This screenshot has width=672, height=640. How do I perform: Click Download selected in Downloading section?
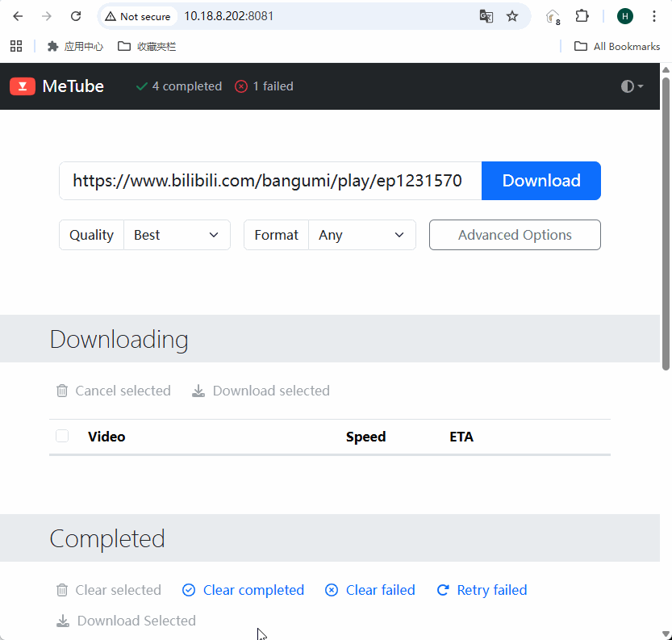tap(261, 391)
